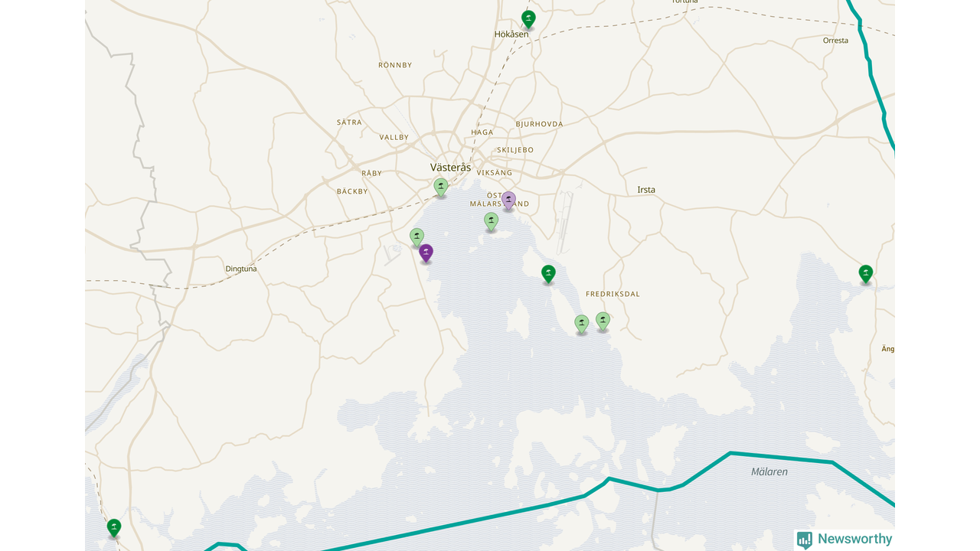Click the SKILJEBO district label
Viewport: 980px width, 551px height.
click(515, 150)
